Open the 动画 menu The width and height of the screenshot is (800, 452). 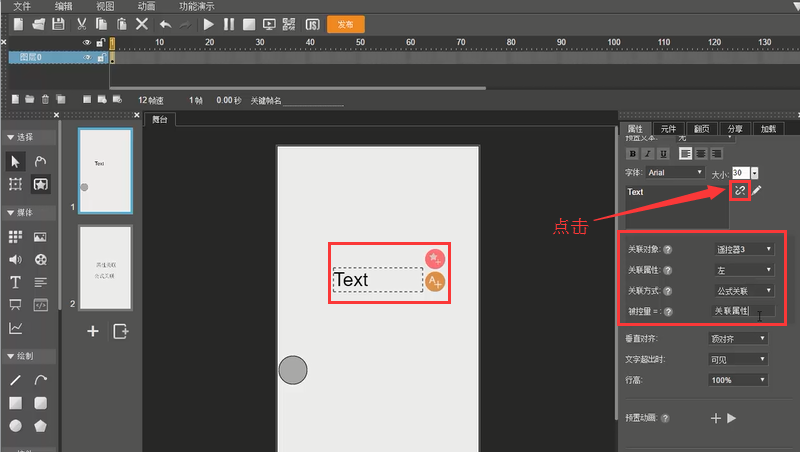146,6
